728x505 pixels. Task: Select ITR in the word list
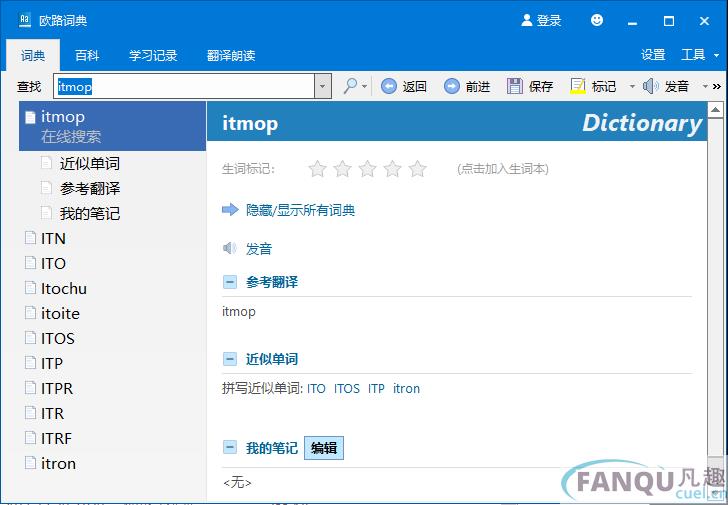[x=52, y=414]
